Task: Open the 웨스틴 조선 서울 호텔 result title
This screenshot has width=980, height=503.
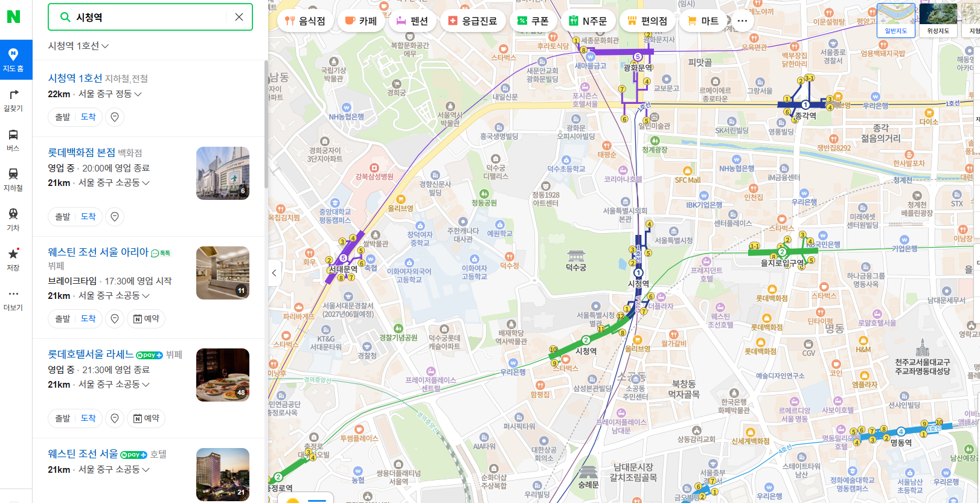Action: [x=83, y=453]
